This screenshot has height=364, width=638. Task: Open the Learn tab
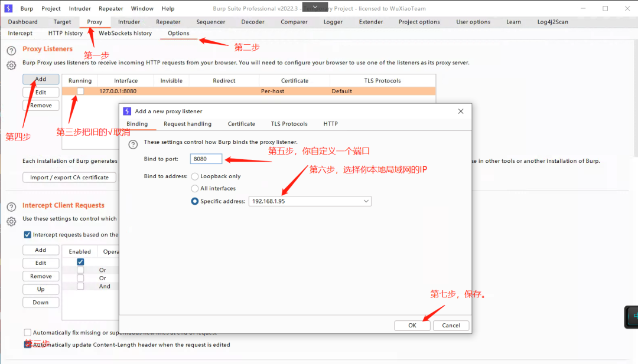[x=513, y=22]
